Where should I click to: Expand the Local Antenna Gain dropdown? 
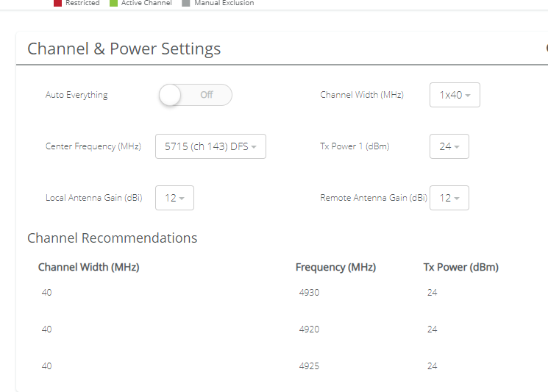pyautogui.click(x=174, y=198)
